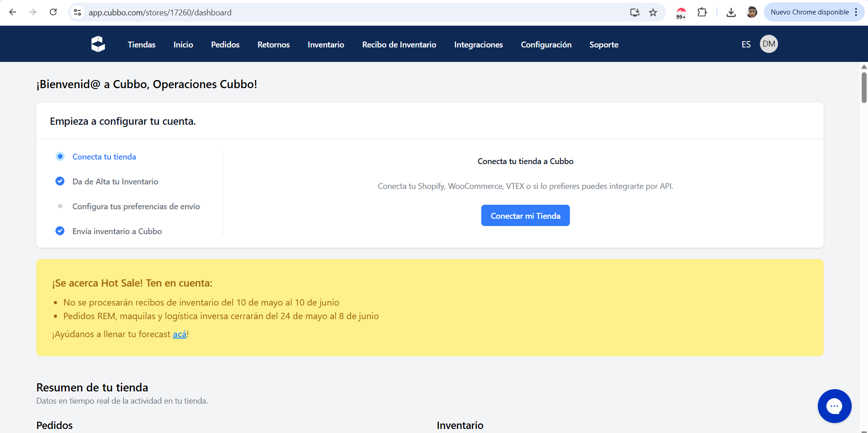The image size is (868, 433).
Task: Select Configura tus preferencias de envío step
Action: click(x=136, y=206)
